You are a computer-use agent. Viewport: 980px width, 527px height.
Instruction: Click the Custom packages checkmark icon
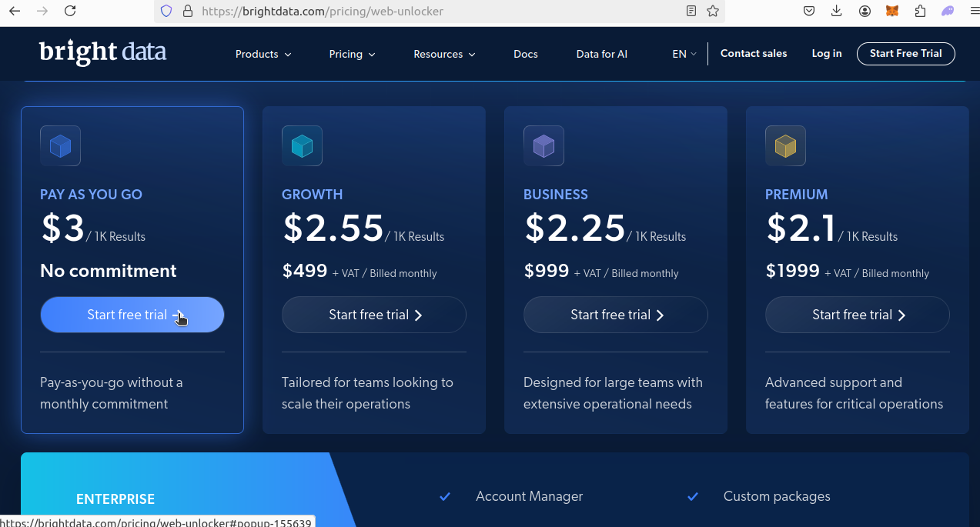pos(692,497)
